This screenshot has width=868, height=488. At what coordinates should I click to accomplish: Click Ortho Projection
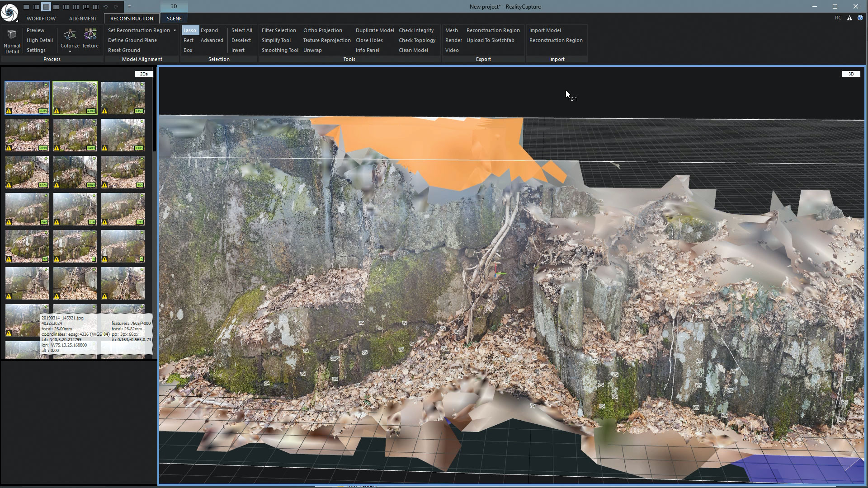(323, 30)
